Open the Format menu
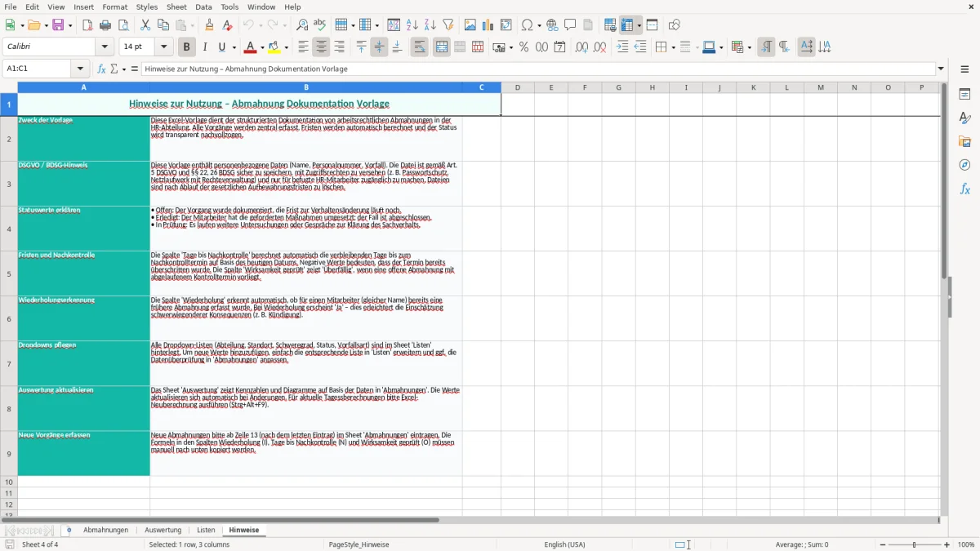This screenshot has height=551, width=980. [x=115, y=7]
